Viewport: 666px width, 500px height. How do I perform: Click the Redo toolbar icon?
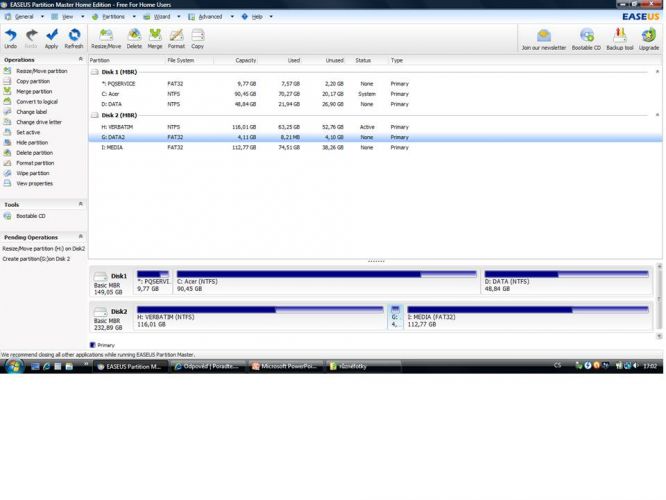[x=31, y=39]
